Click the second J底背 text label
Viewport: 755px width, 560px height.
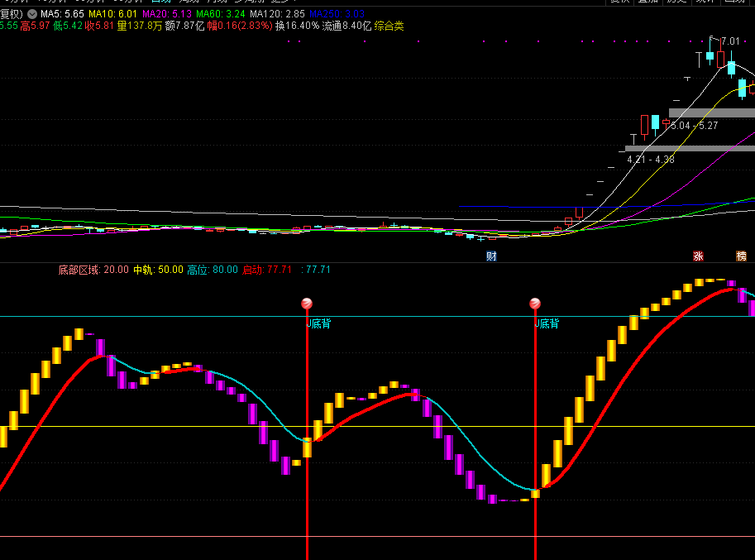pyautogui.click(x=547, y=323)
